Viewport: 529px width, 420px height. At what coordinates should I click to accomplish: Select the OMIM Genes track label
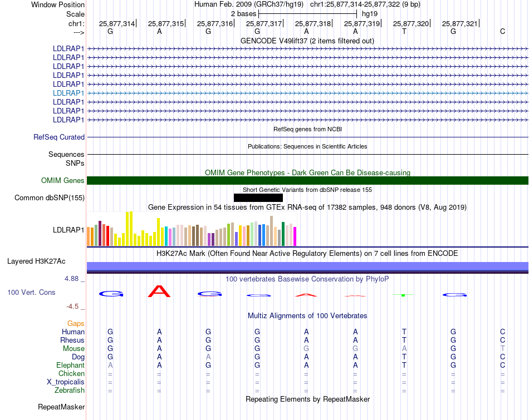[63, 180]
